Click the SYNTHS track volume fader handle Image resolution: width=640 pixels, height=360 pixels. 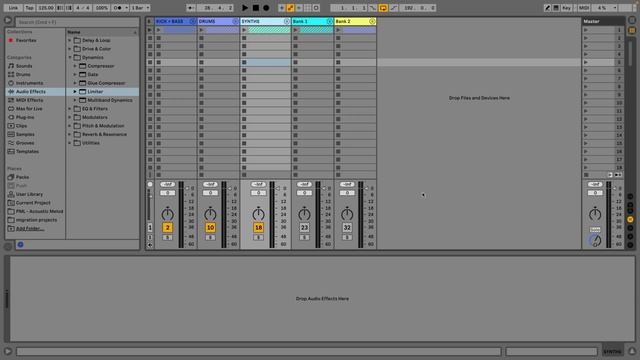(278, 189)
